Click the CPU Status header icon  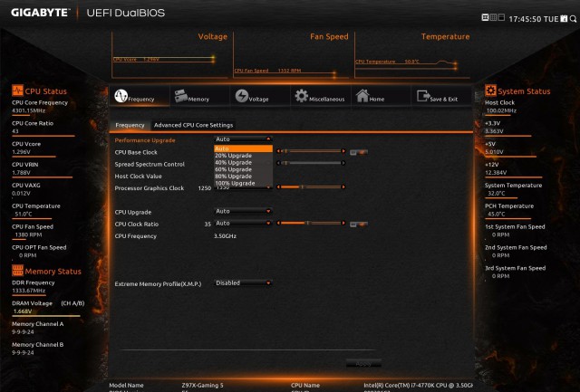(17, 91)
